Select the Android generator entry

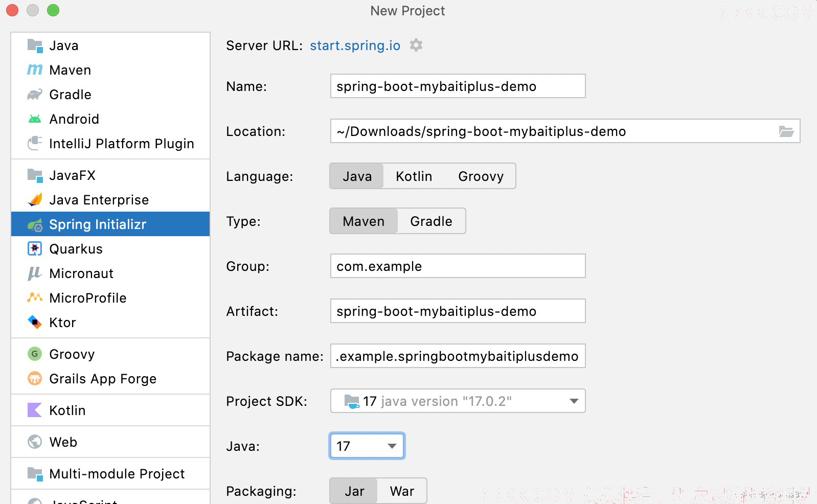pos(110,119)
